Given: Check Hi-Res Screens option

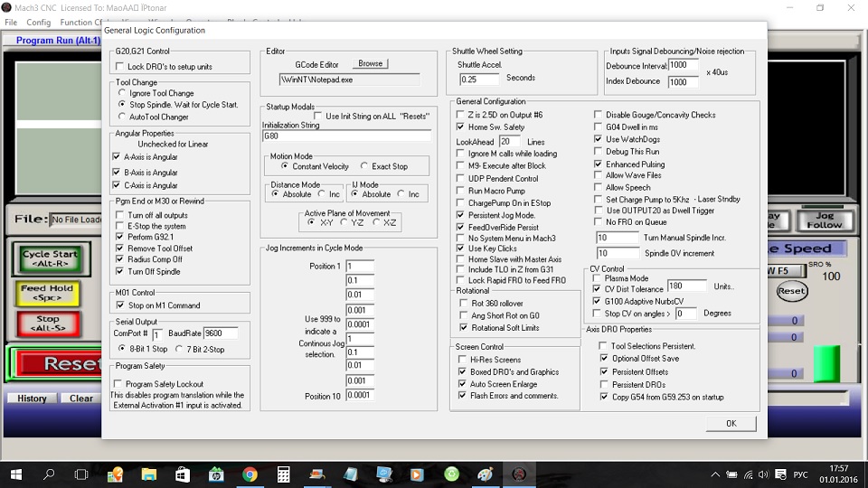Looking at the screenshot, I should pyautogui.click(x=462, y=359).
